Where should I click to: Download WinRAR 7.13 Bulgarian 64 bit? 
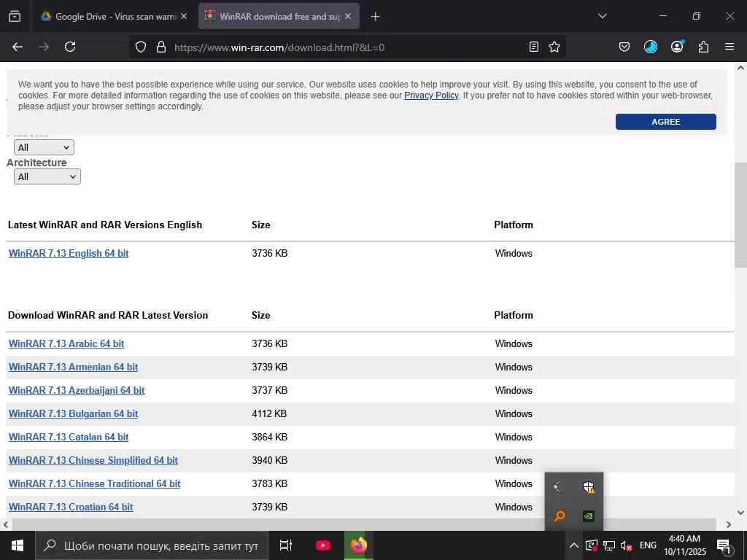point(74,414)
